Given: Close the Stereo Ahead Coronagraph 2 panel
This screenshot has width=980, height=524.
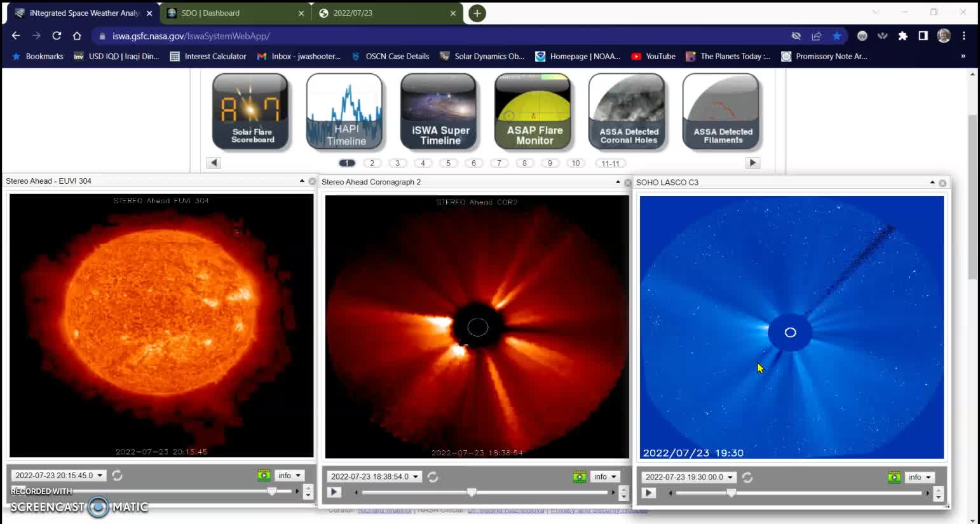Looking at the screenshot, I should tap(628, 183).
